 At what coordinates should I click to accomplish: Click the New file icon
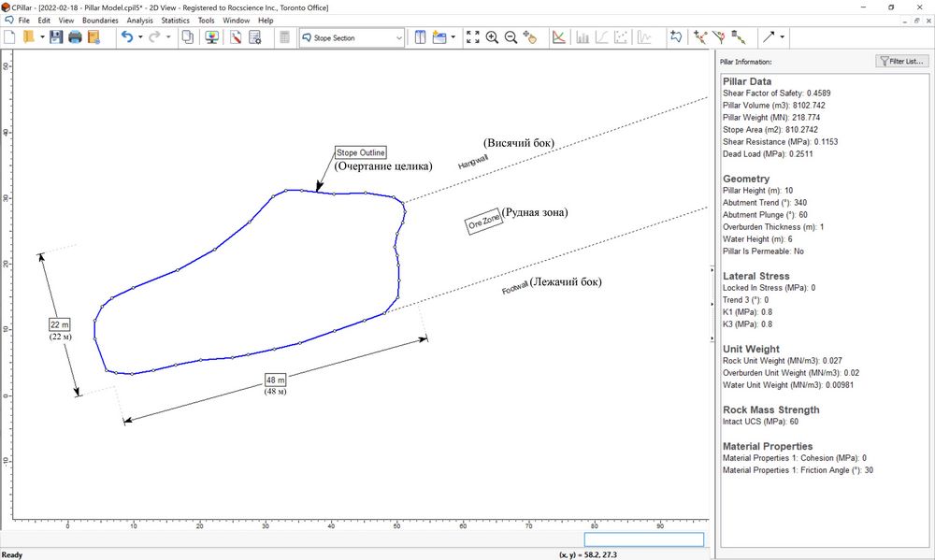pyautogui.click(x=10, y=37)
